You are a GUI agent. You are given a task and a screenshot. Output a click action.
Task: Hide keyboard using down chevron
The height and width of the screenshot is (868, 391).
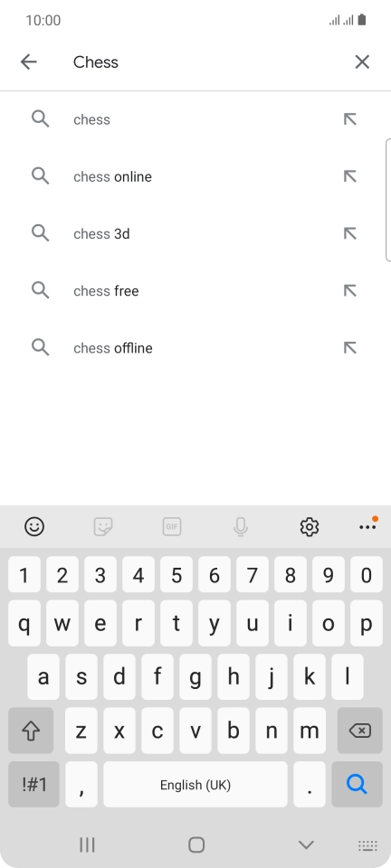point(306,844)
